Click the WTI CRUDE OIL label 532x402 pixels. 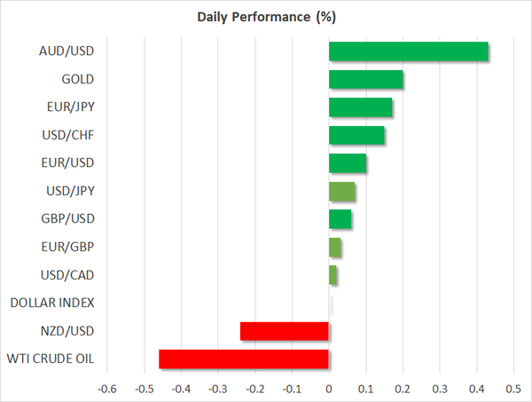coord(50,359)
